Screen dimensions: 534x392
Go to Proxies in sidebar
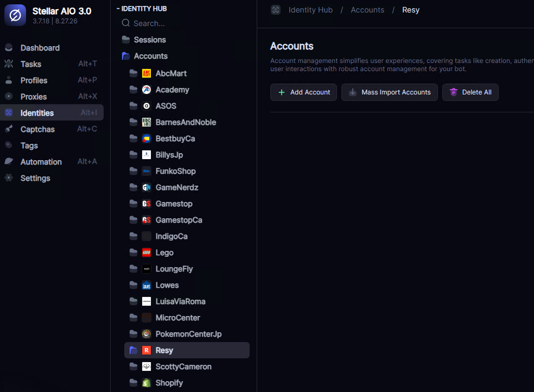click(34, 97)
